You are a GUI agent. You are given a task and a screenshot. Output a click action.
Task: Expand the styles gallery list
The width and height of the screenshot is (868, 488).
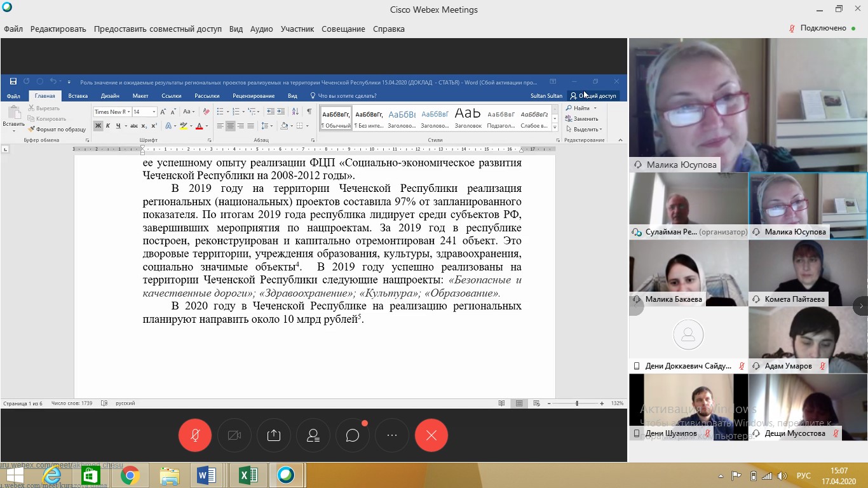click(554, 128)
